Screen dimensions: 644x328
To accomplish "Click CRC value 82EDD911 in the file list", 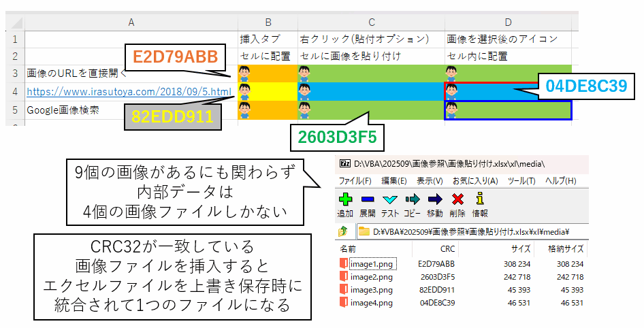I will (x=437, y=289).
